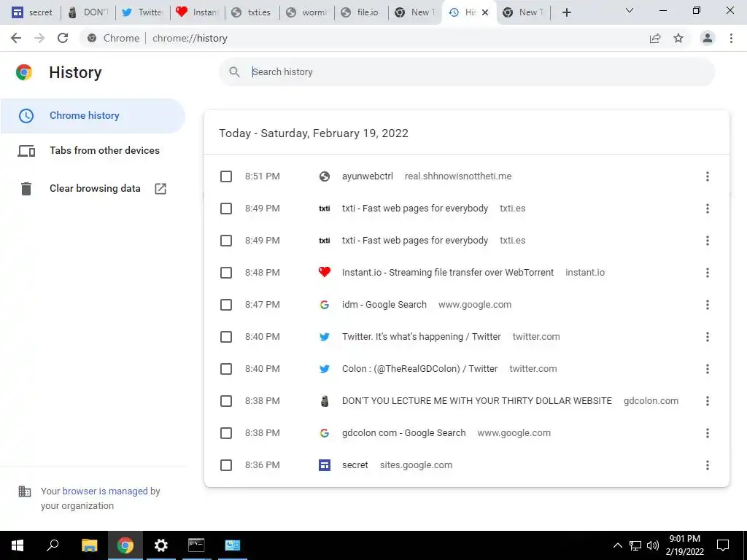Check the first txti 8:49 PM entry

click(226, 209)
